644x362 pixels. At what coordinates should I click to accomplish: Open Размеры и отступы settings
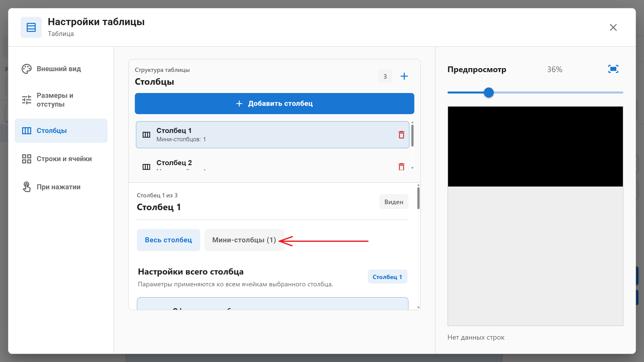coord(61,100)
